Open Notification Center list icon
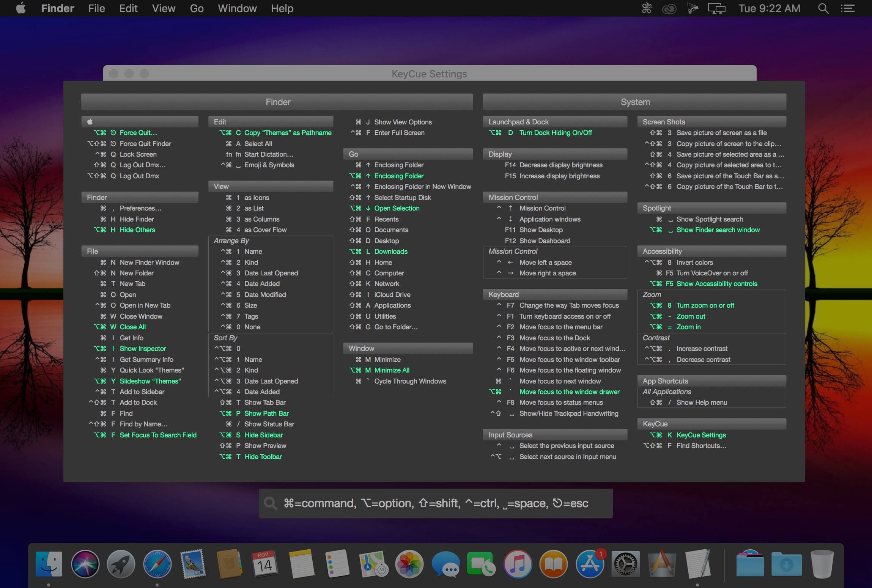 coord(847,8)
